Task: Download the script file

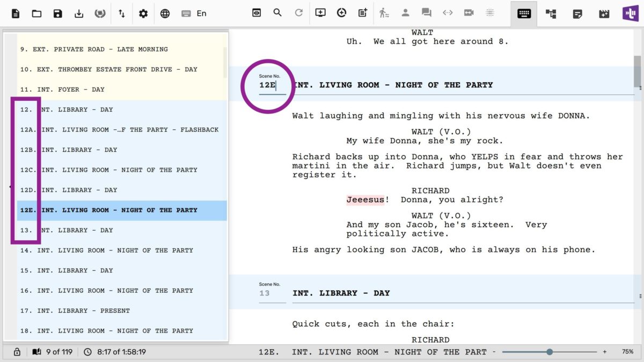Action: click(79, 13)
